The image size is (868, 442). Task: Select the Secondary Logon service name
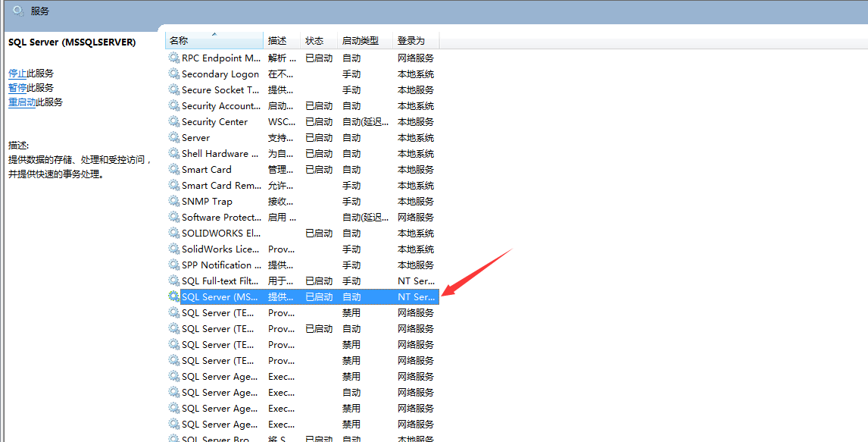coord(220,74)
